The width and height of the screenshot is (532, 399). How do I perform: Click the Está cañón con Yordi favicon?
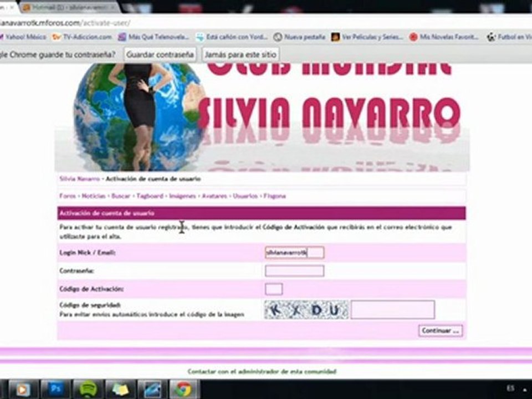pyautogui.click(x=201, y=37)
